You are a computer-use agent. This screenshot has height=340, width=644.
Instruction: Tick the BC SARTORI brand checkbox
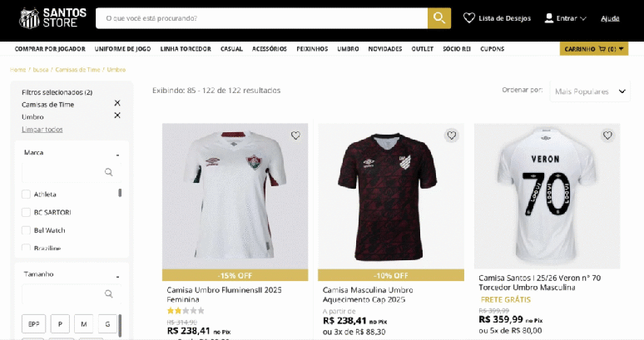click(x=26, y=212)
